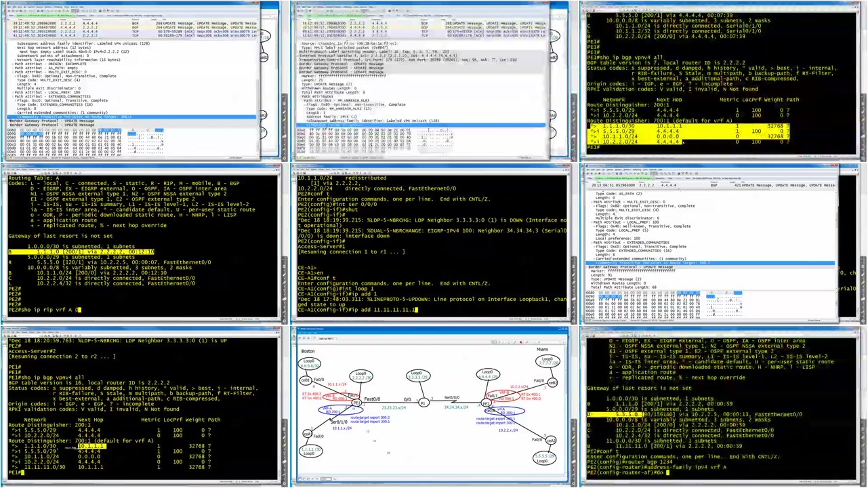Click the blue VRF-A RD 200:1 ellipse
Viewport: 868px width, 488px height.
click(x=503, y=410)
